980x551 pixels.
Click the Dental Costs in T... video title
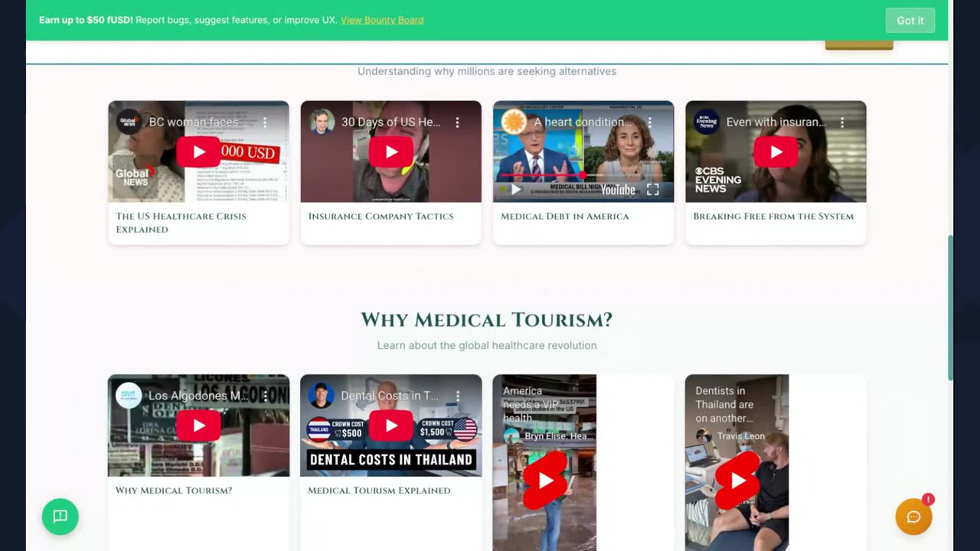pos(390,396)
